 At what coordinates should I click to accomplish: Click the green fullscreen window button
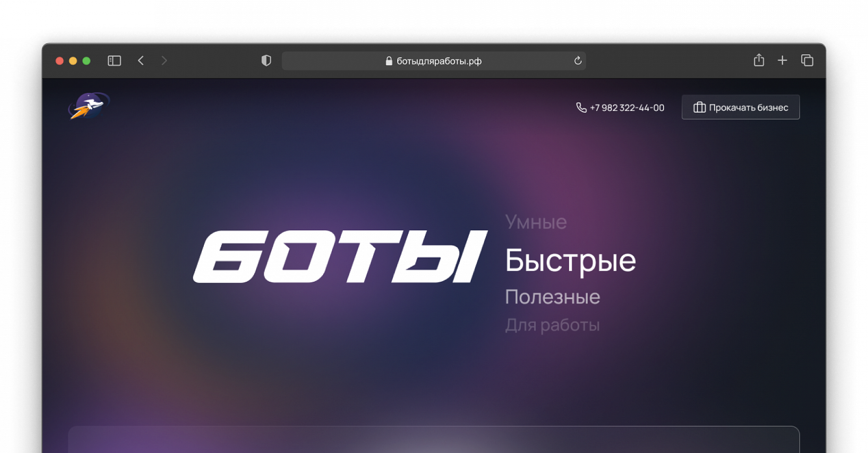coord(86,61)
